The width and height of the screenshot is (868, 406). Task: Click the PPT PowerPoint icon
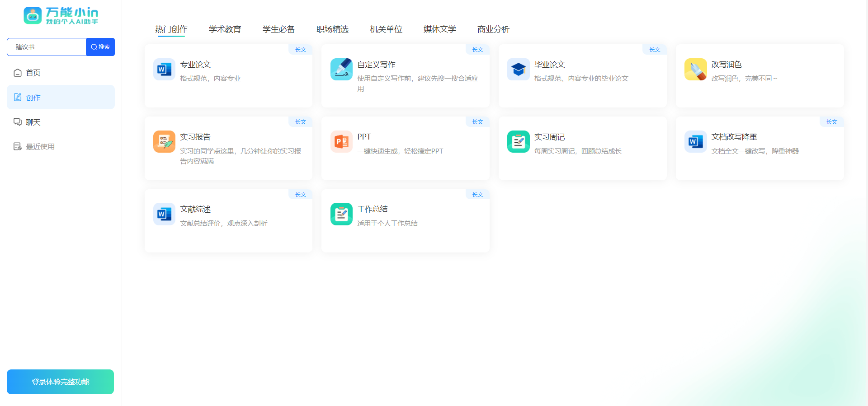341,142
